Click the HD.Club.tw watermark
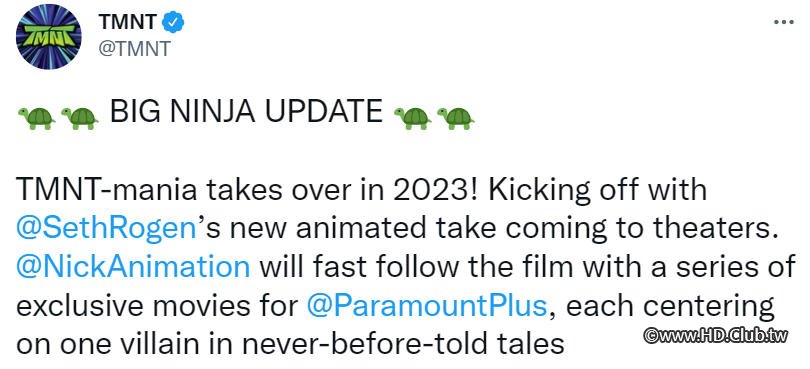 point(715,335)
